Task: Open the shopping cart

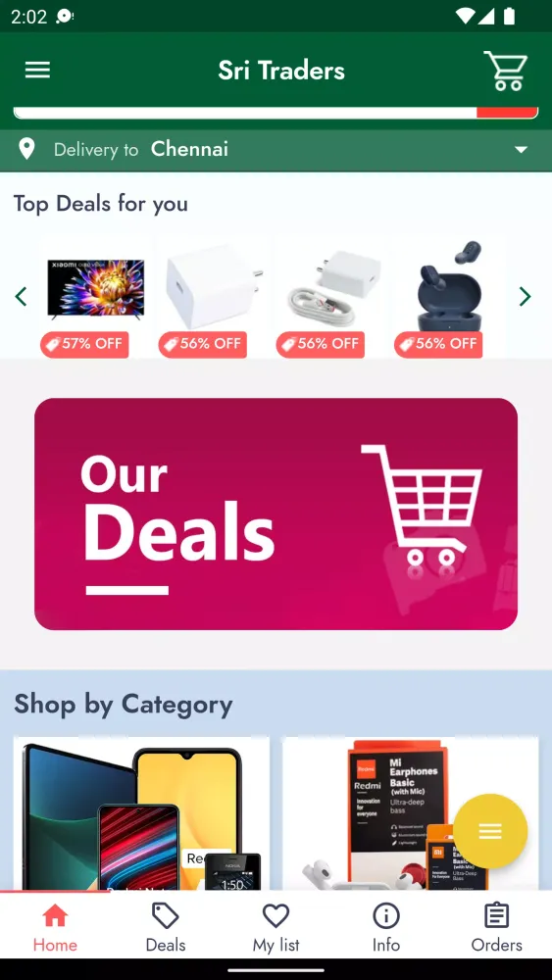Action: click(x=506, y=71)
